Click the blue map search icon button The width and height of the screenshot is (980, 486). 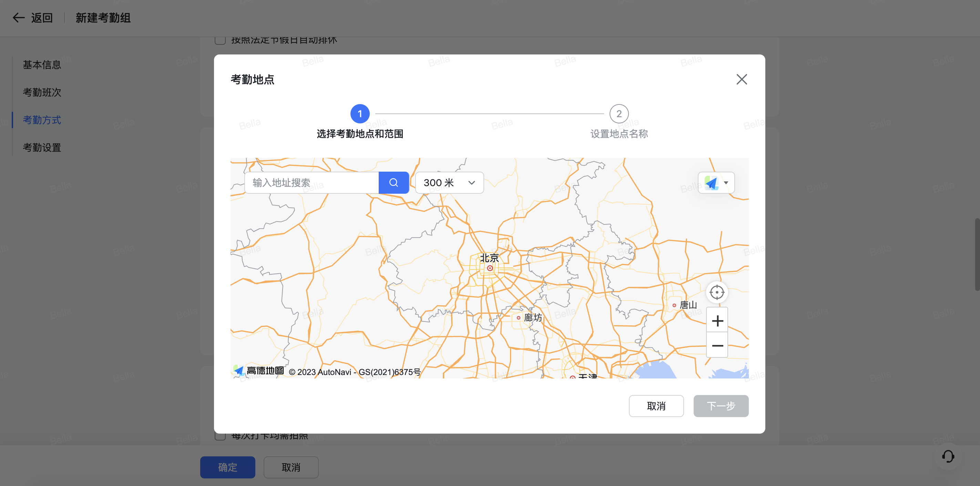(394, 183)
